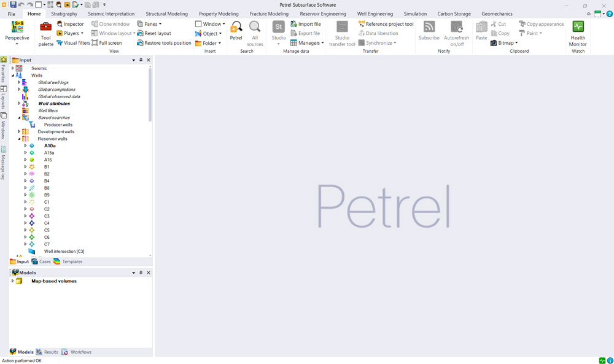Collapse the Reservoir wells folder

coord(19,139)
